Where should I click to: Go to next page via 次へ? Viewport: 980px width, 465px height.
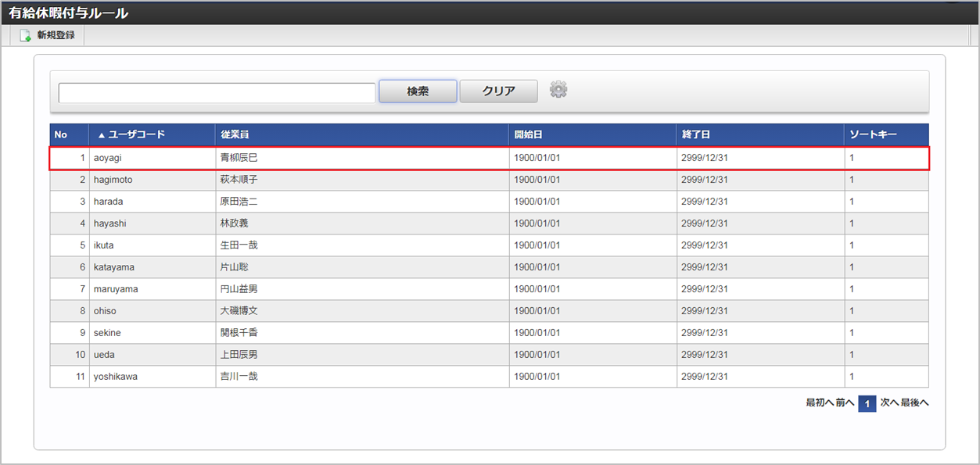890,403
